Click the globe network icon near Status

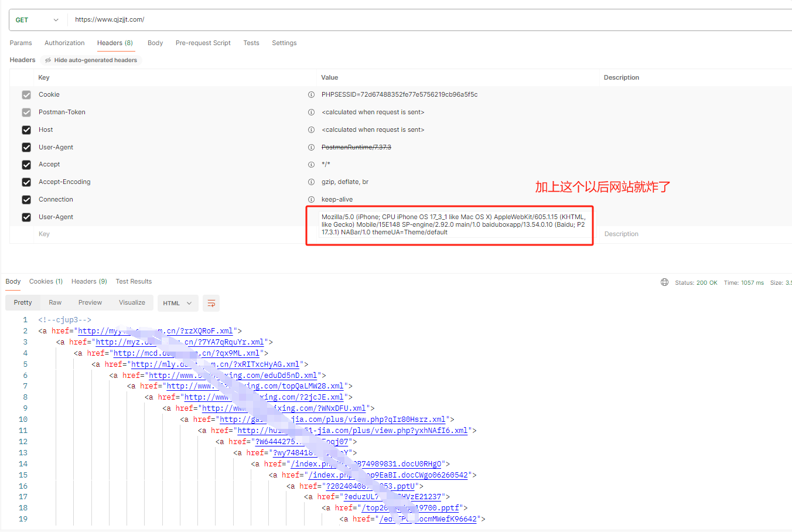[x=664, y=282]
